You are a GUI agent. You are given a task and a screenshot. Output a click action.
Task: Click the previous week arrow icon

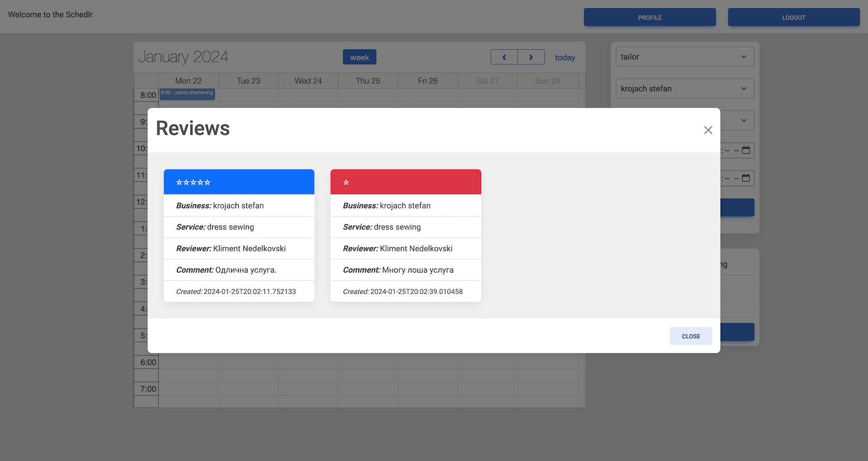click(x=504, y=57)
